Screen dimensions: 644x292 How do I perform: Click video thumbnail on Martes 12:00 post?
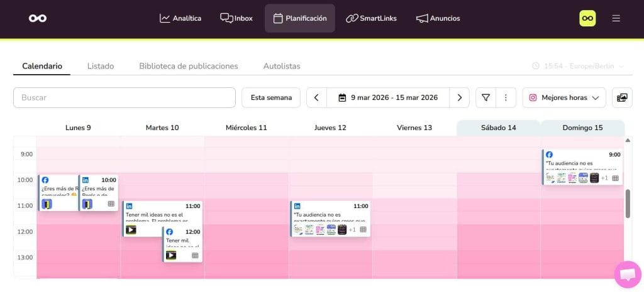[171, 255]
